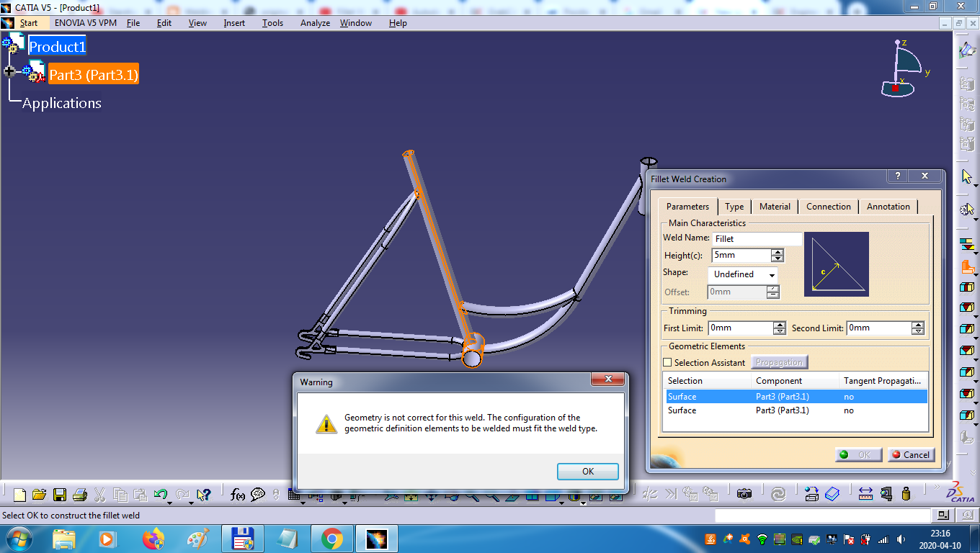Click the Second Limit input field
Screen dimensions: 980x553
878,328
